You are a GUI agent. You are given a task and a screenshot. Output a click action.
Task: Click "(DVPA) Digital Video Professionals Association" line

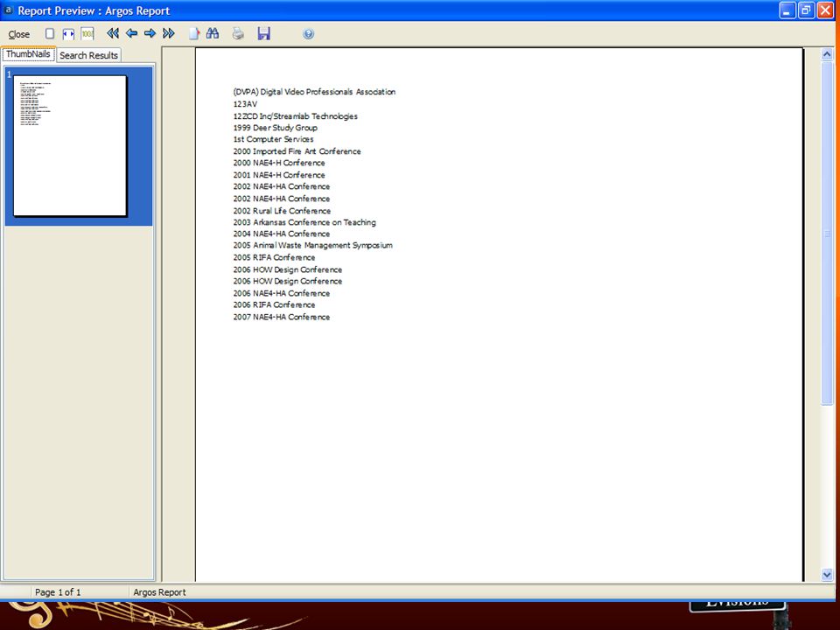[x=314, y=92]
